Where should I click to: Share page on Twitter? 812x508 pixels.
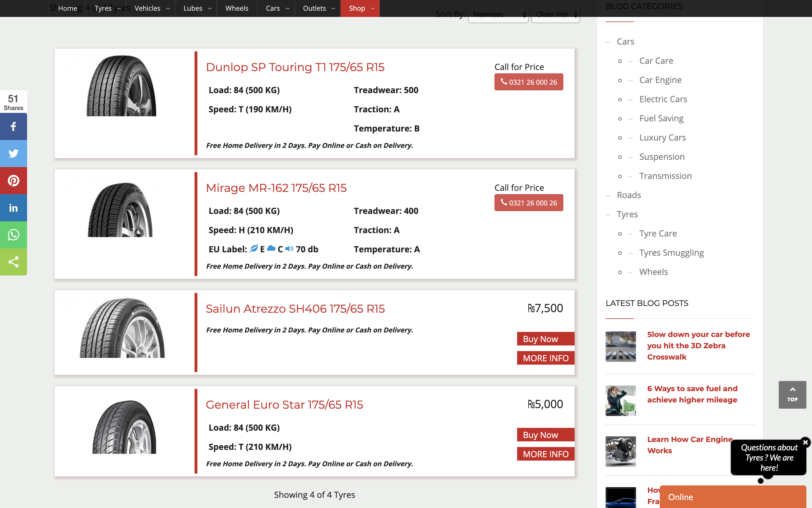point(14,154)
